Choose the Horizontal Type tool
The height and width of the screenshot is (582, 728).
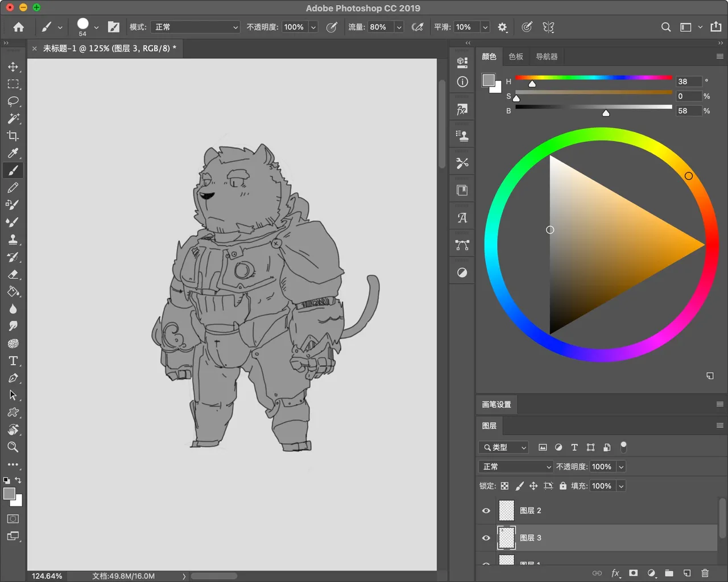[13, 361]
